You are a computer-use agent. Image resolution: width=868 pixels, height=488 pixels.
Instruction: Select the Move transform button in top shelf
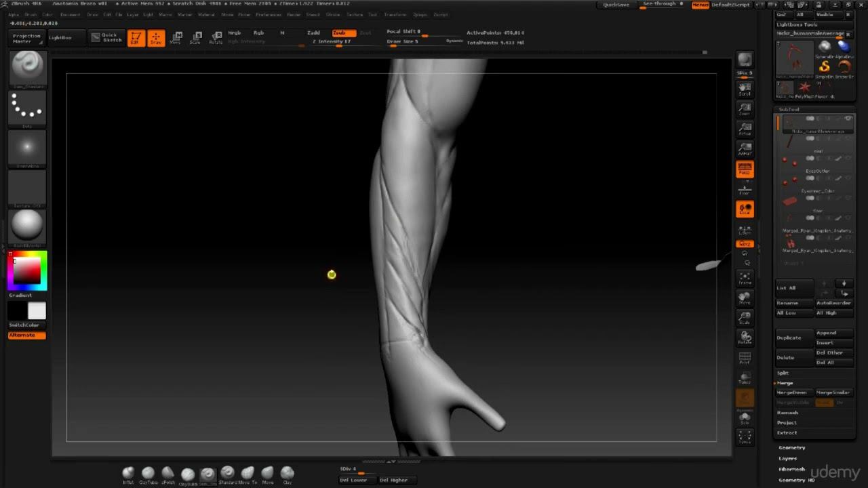coord(176,38)
